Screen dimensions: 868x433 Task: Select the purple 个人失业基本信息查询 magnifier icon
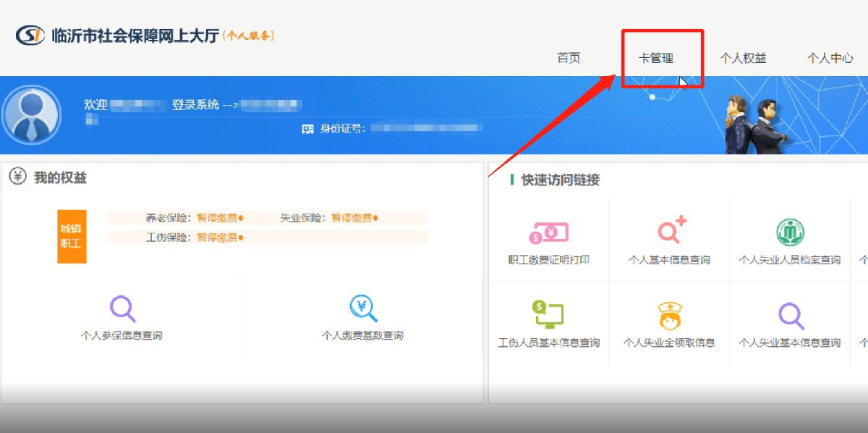[x=790, y=315]
